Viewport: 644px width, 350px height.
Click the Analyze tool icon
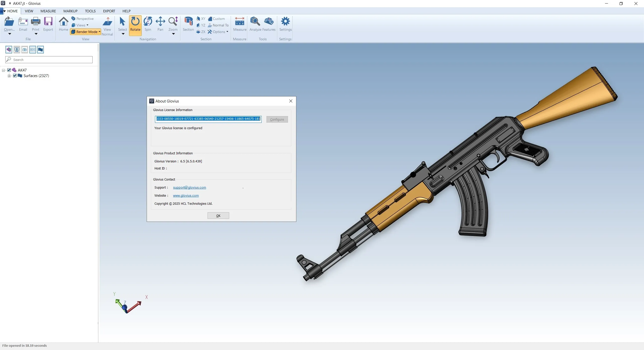tap(255, 22)
